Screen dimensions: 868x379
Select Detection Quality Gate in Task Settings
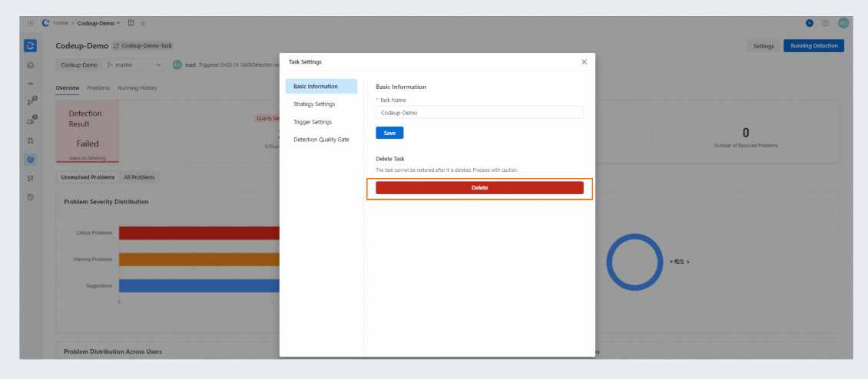click(x=322, y=140)
